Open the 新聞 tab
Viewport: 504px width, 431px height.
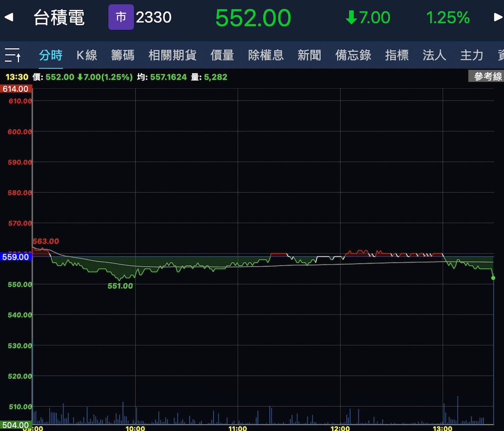[x=309, y=55]
